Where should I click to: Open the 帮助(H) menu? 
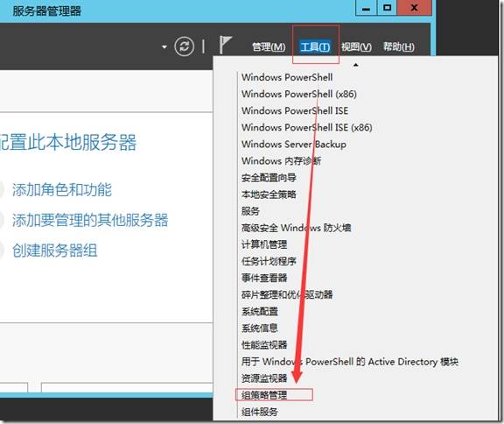(399, 47)
